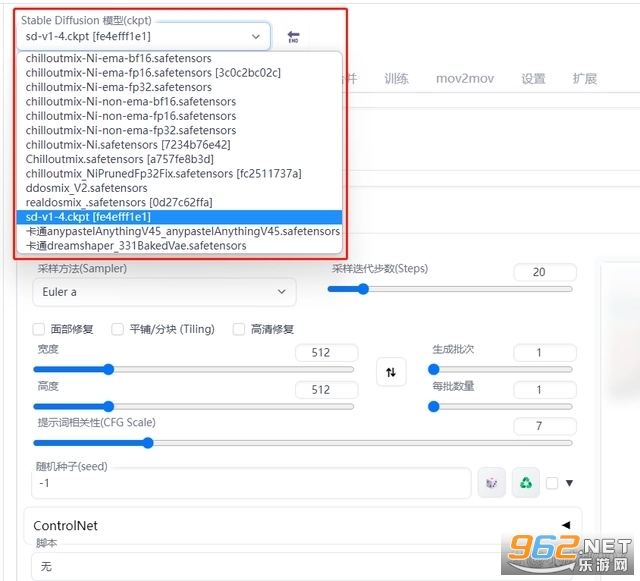Click the Steps slider handle

point(363,289)
